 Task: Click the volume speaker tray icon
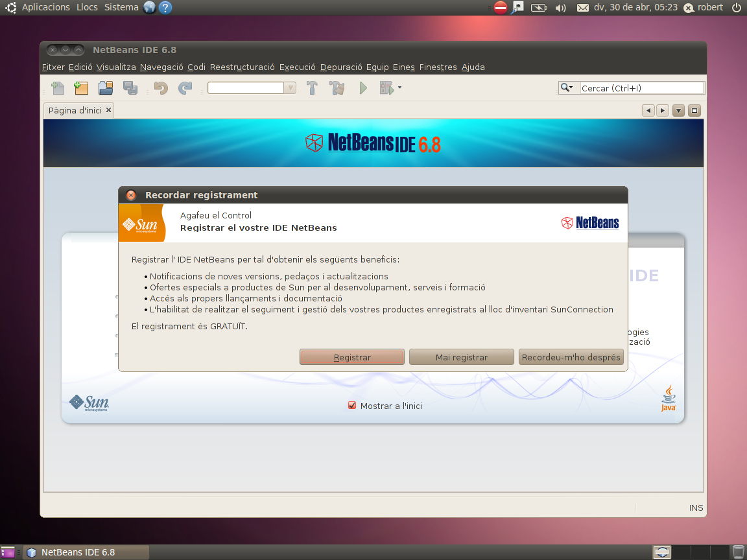[561, 8]
